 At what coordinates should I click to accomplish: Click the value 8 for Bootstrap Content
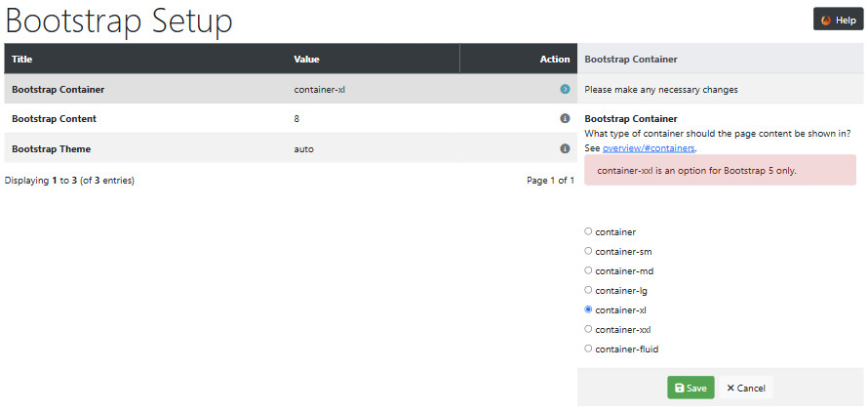[296, 118]
